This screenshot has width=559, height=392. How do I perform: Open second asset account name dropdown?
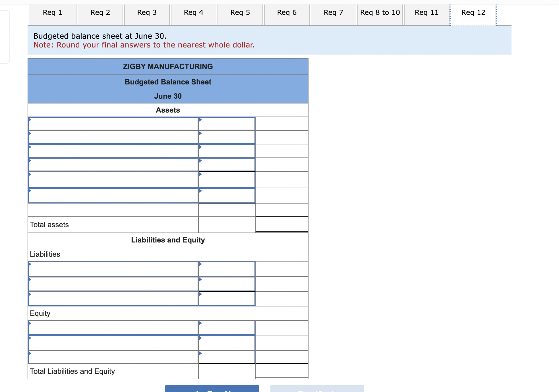[113, 137]
